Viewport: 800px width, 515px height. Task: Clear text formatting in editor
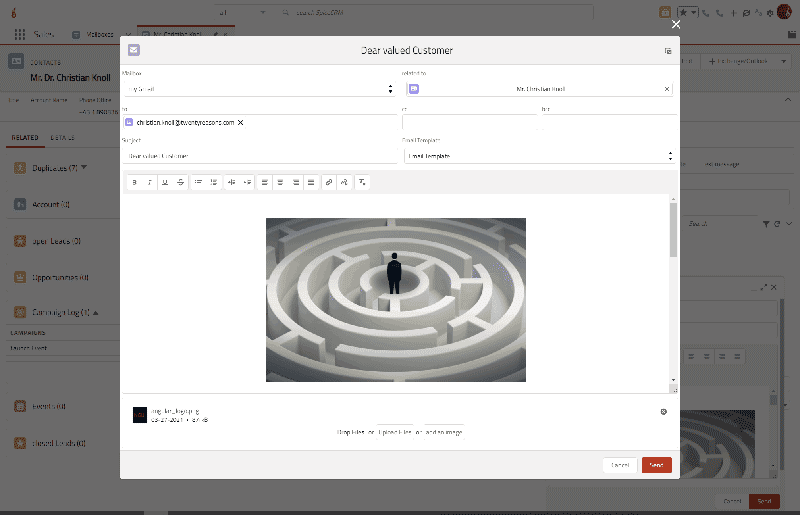pyautogui.click(x=362, y=182)
